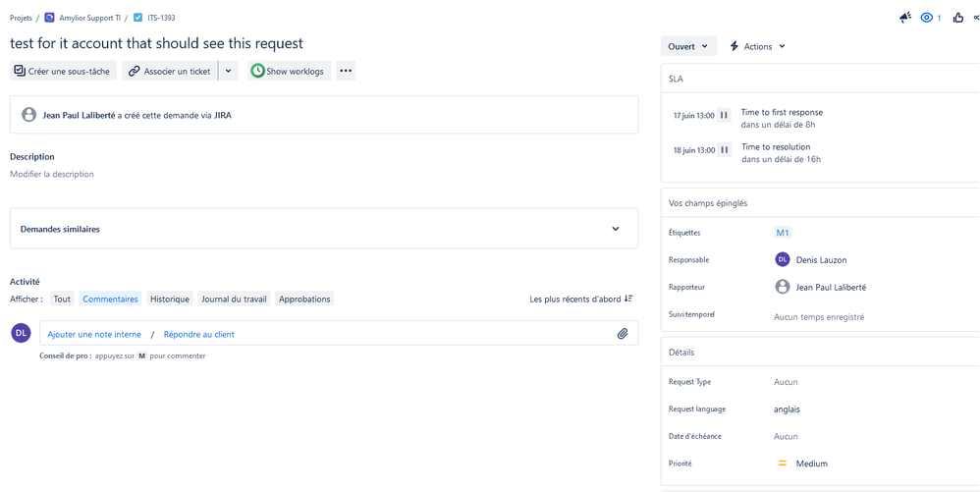This screenshot has width=980, height=492.
Task: Click the SLA panel header
Action: click(x=675, y=79)
